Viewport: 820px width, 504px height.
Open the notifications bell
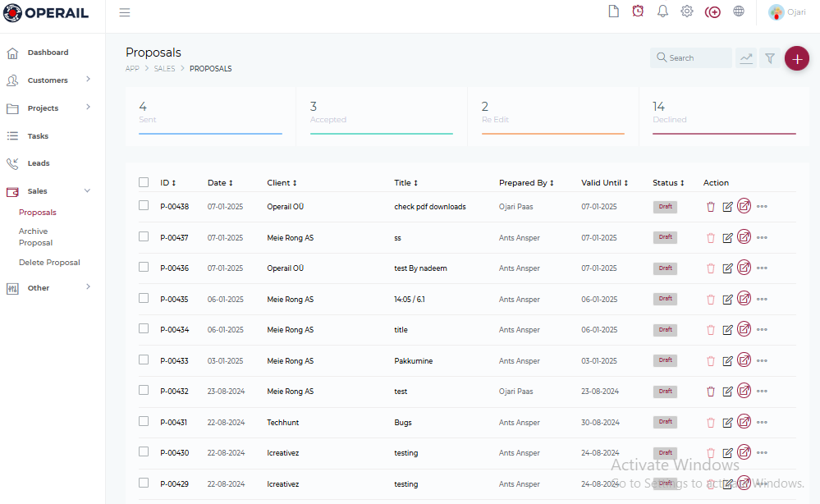point(662,11)
